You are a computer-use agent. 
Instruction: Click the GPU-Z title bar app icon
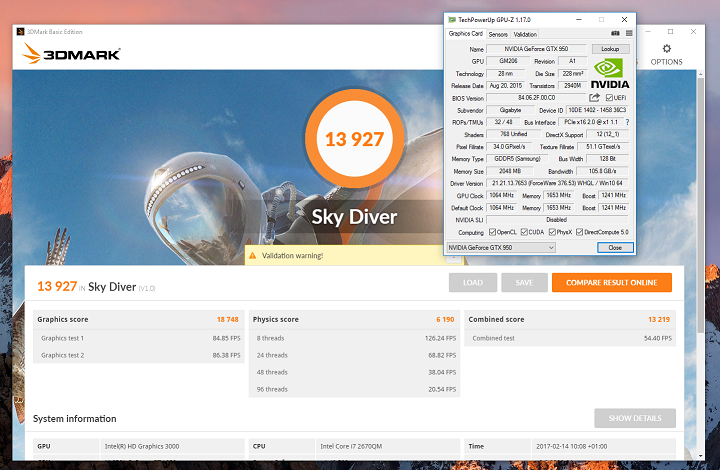pyautogui.click(x=452, y=20)
